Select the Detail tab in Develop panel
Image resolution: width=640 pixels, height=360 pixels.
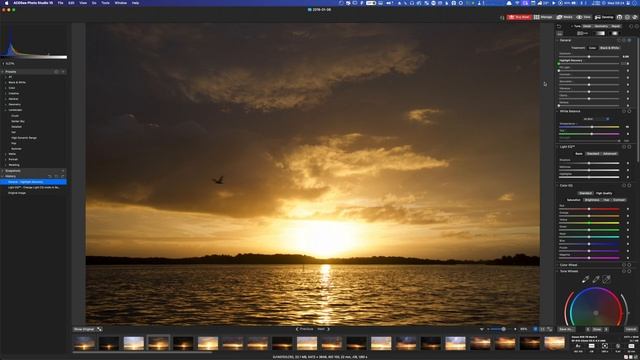[x=587, y=26]
